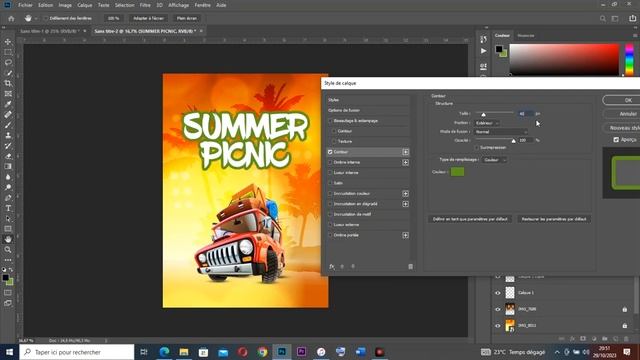The image size is (640, 360).
Task: Click the Annuler button
Action: 622,114
